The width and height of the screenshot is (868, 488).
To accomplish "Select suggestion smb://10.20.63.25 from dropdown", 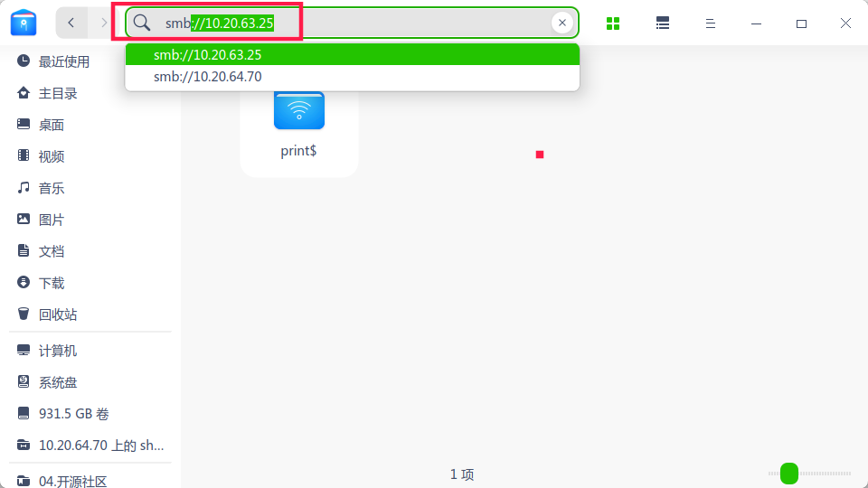I will [x=352, y=55].
